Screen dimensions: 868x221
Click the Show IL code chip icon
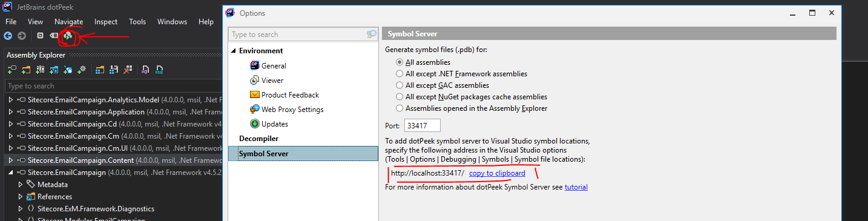pyautogui.click(x=40, y=36)
